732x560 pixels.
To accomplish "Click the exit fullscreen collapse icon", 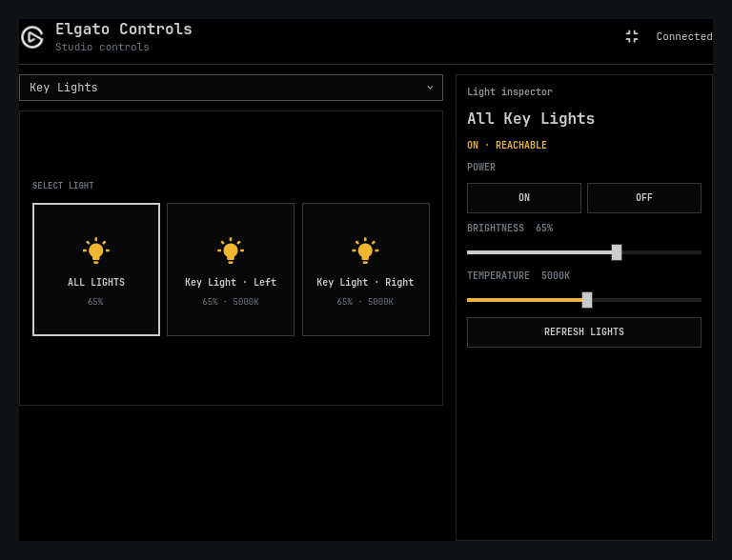I will 632,36.
